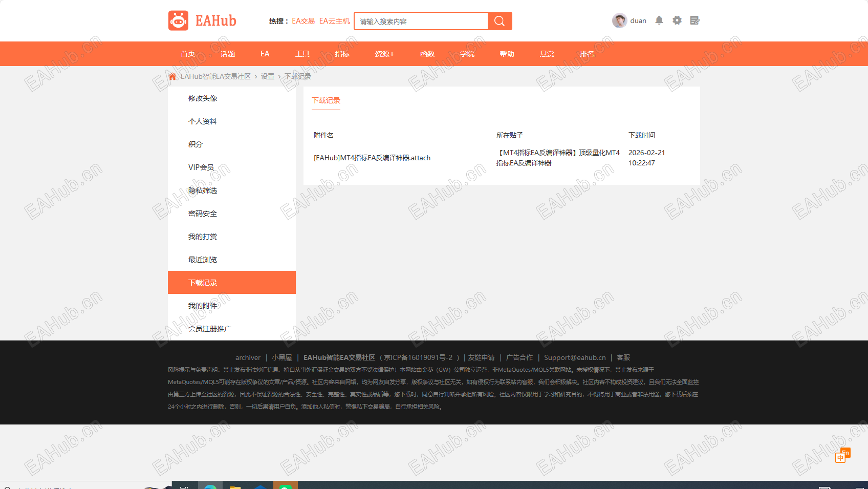Open the [EAHub]MT4指标EA反编译神器.attach attachment
868x489 pixels.
click(372, 158)
